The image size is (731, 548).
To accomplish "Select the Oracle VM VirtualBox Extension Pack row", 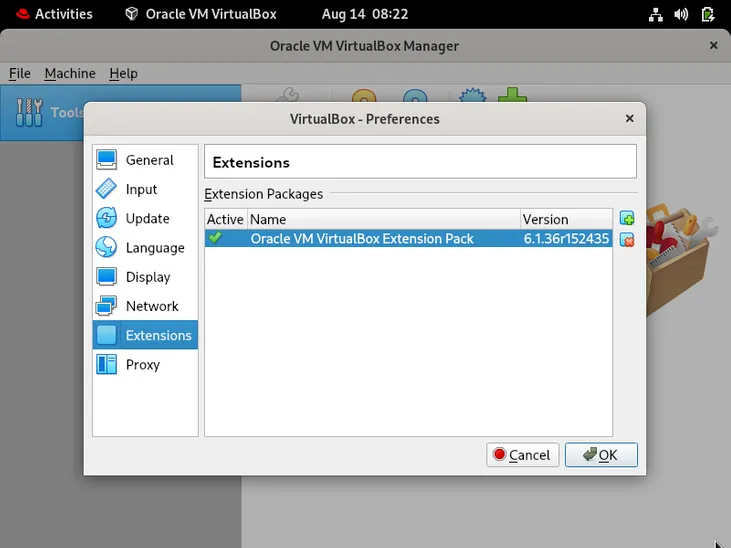I will click(361, 239).
